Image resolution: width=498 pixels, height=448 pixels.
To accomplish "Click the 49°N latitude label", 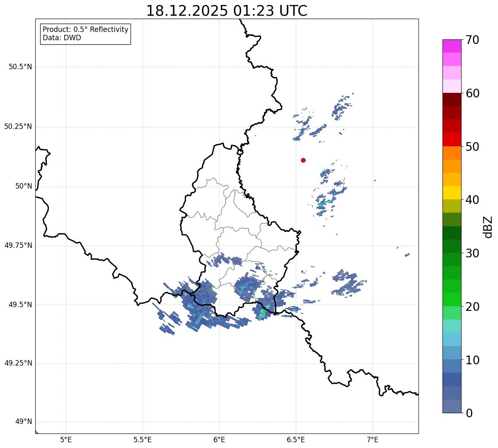I will click(x=24, y=422).
